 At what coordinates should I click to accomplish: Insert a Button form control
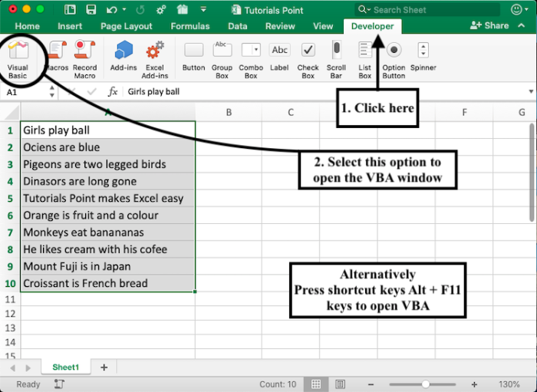click(x=194, y=55)
